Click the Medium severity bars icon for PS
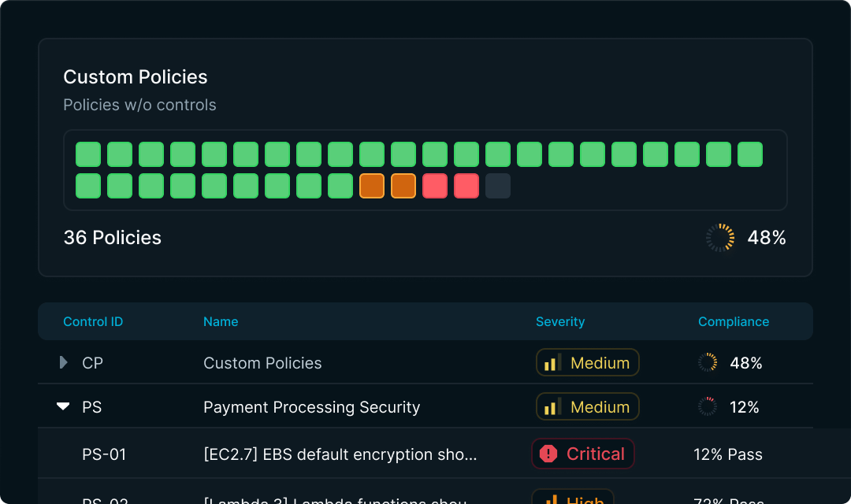This screenshot has height=504, width=851. click(552, 407)
